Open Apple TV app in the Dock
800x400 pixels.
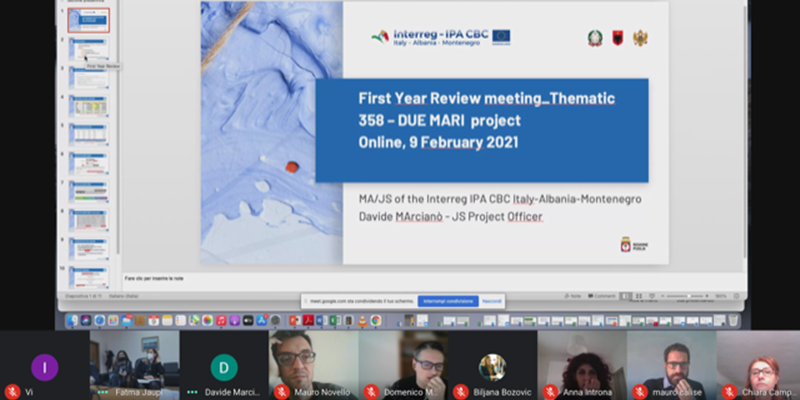(x=248, y=320)
